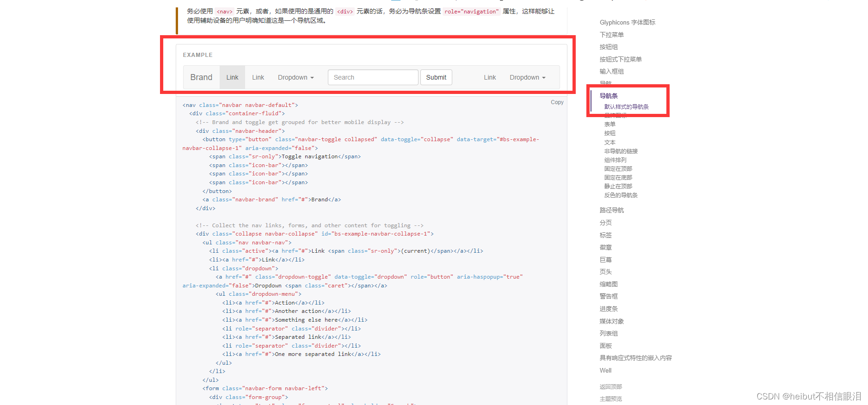Open 主题预览 link
The height and width of the screenshot is (405, 868).
[610, 399]
